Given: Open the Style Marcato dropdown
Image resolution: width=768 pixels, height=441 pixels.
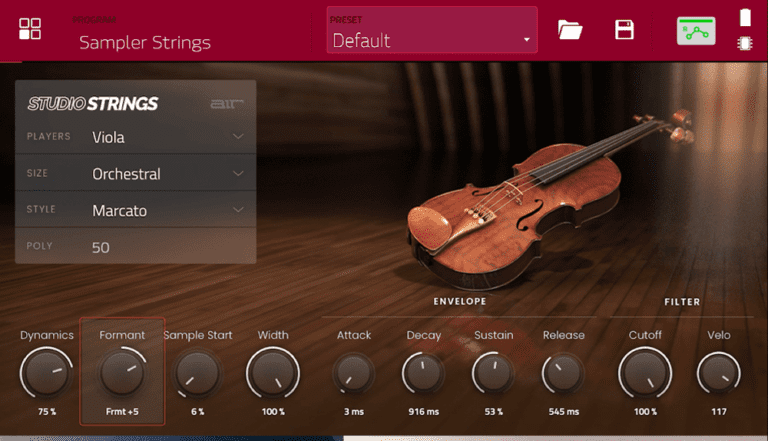Looking at the screenshot, I should 166,211.
